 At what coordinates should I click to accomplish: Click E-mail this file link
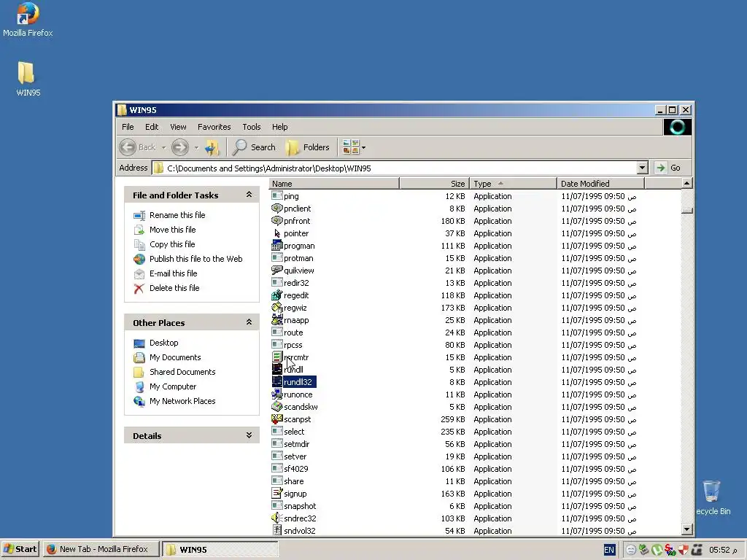tap(174, 273)
